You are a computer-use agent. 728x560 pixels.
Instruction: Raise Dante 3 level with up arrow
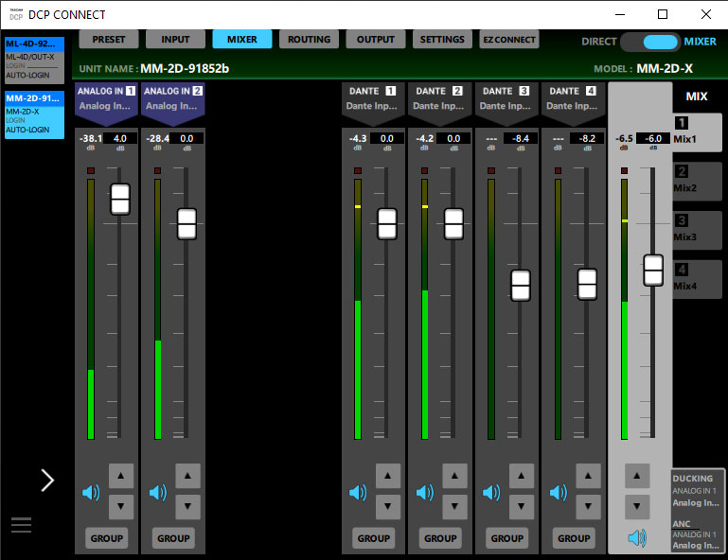[x=522, y=476]
